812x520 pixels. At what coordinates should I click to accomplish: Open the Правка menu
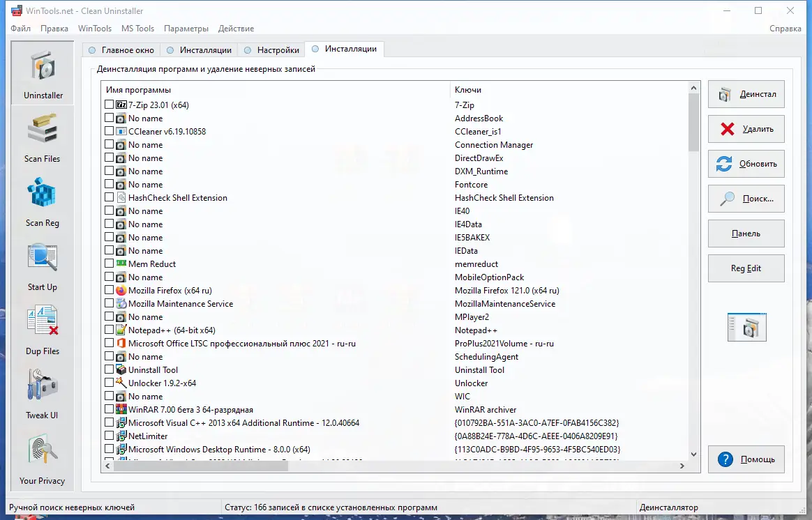click(54, 29)
